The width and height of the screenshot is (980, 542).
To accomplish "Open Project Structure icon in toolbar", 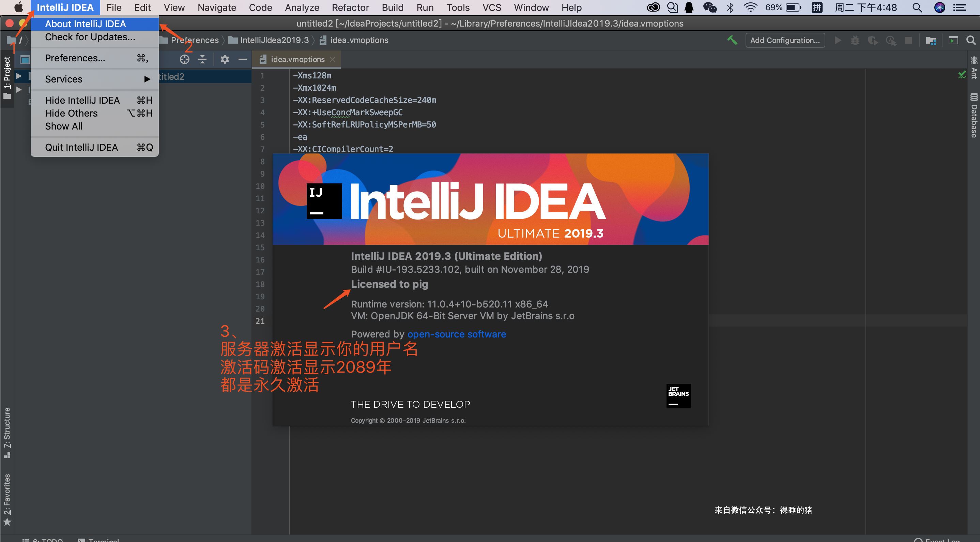I will (931, 40).
